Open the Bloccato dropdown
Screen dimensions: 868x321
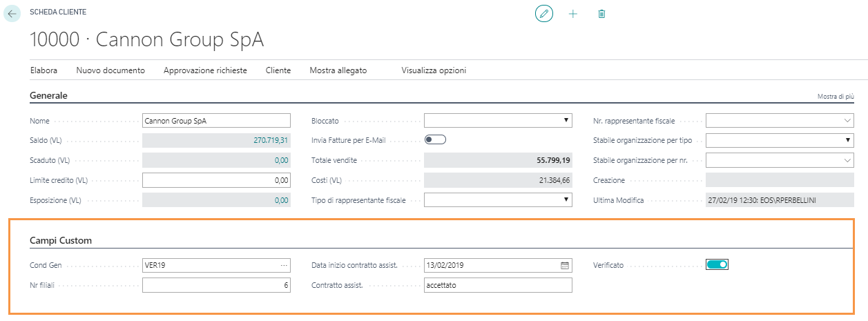click(566, 121)
